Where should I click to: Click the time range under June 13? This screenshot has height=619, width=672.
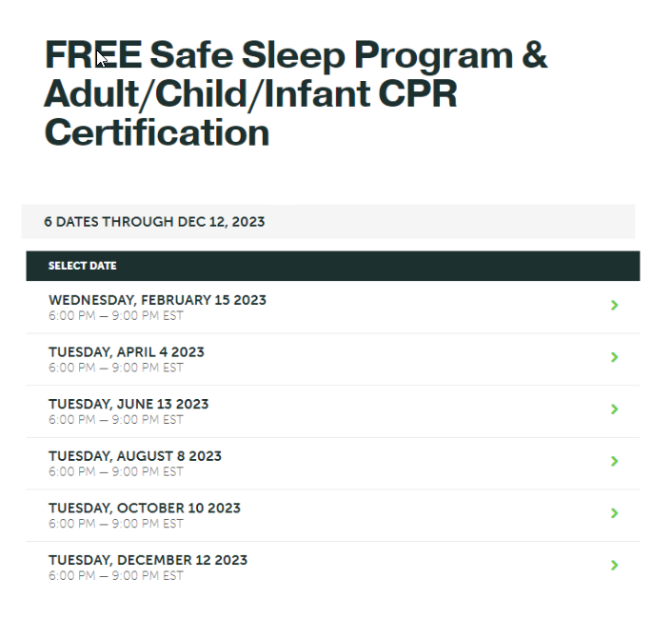[116, 420]
